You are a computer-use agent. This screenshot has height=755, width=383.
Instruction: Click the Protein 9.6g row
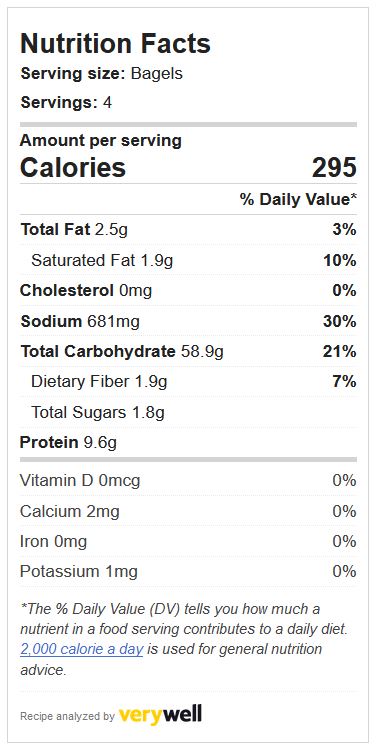click(188, 443)
